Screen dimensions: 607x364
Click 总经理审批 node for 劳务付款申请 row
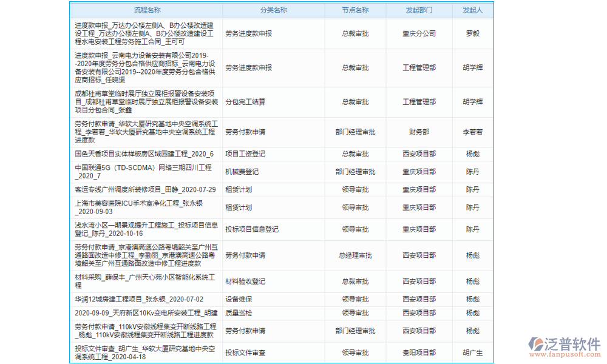(x=355, y=255)
